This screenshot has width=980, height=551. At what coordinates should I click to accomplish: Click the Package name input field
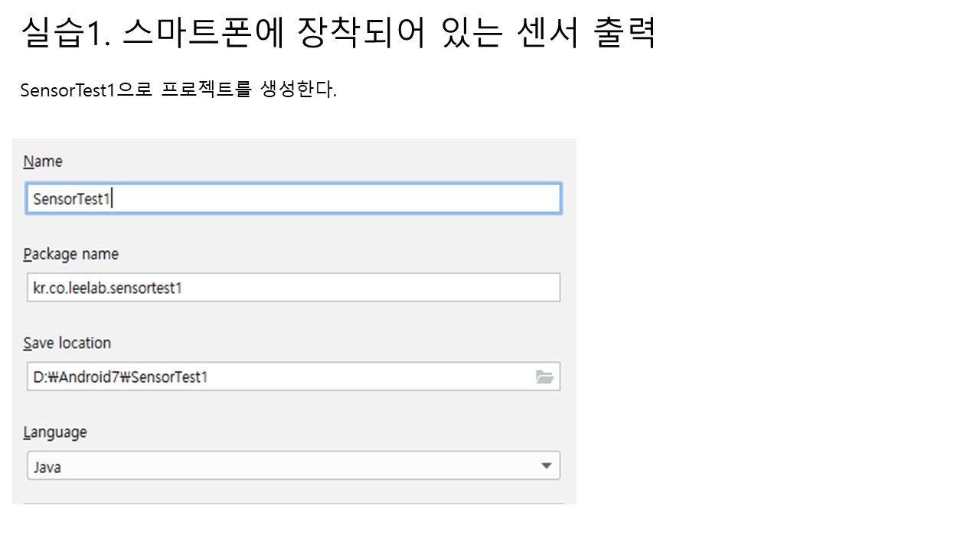[292, 288]
